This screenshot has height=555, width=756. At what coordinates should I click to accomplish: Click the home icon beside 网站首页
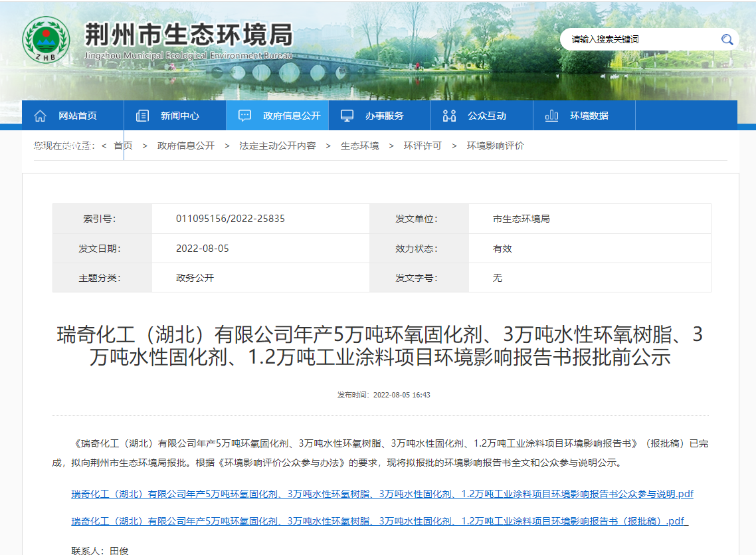coord(40,116)
